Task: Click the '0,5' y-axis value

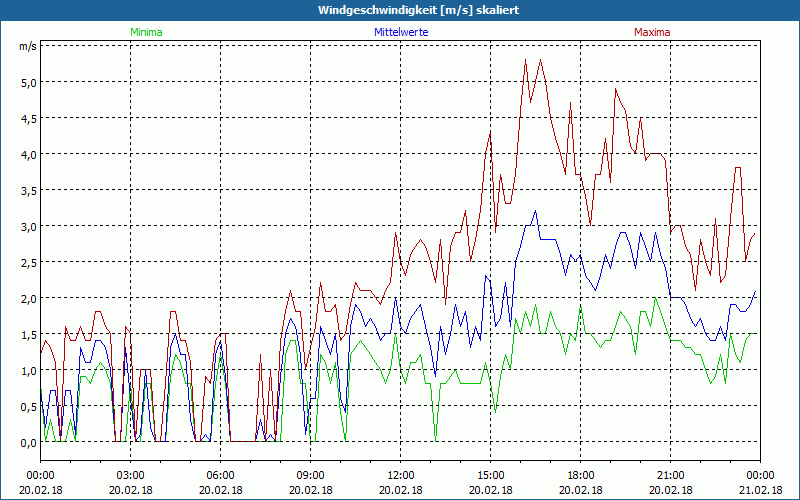Action: (28, 407)
